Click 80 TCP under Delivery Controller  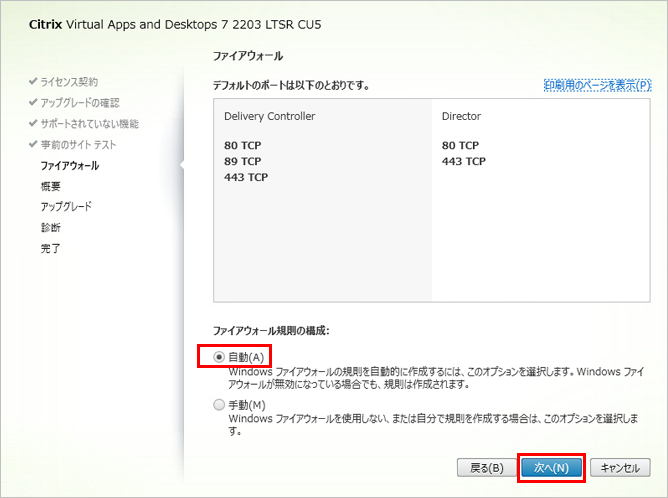(x=243, y=146)
